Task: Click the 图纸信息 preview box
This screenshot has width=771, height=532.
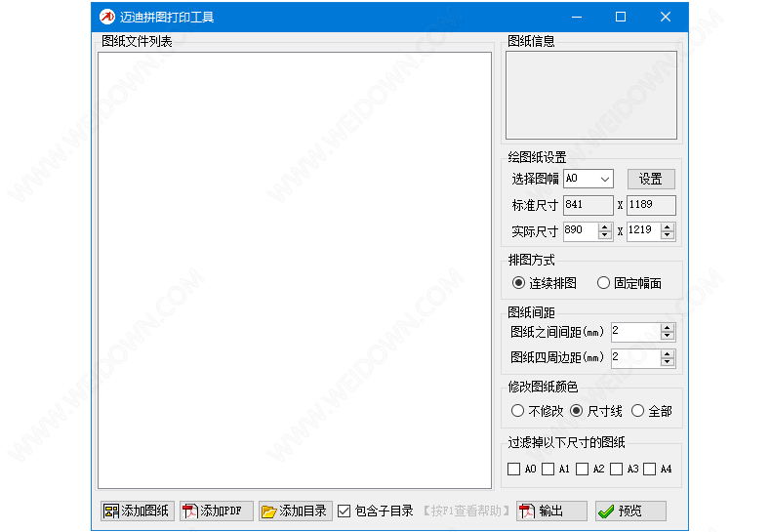Action: click(x=591, y=96)
